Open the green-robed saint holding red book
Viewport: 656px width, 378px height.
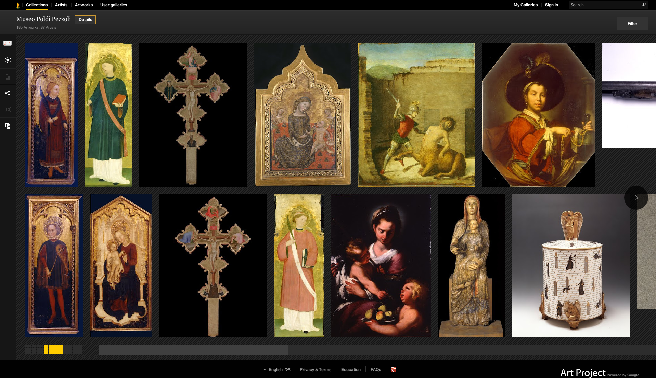coord(108,115)
